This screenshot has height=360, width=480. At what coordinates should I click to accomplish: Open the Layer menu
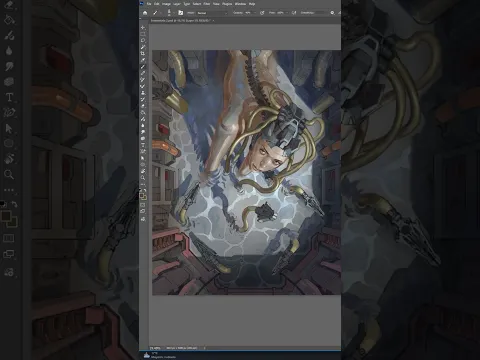click(x=177, y=4)
